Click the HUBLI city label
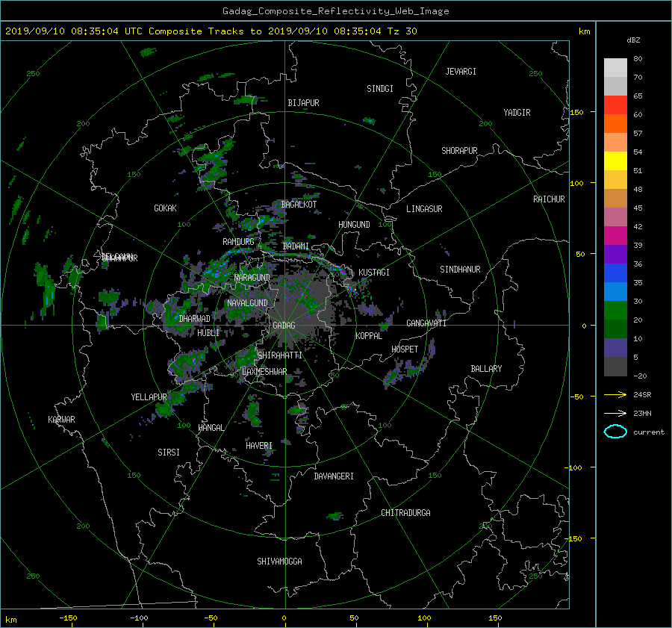The height and width of the screenshot is (628, 672). coord(208,332)
